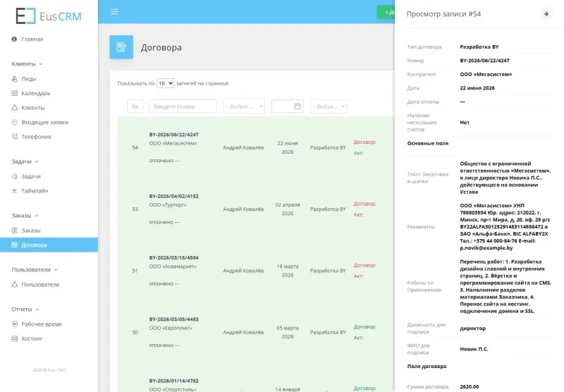Click the Договора sidebar icon
Viewport: 564px width, 392px height.
(x=14, y=245)
